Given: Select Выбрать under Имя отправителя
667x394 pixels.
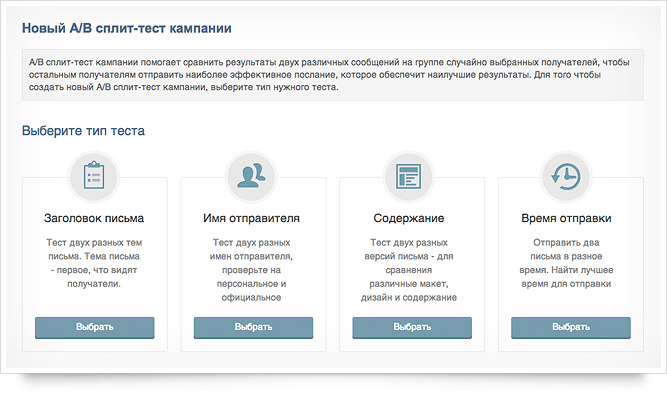Looking at the screenshot, I should click(253, 327).
